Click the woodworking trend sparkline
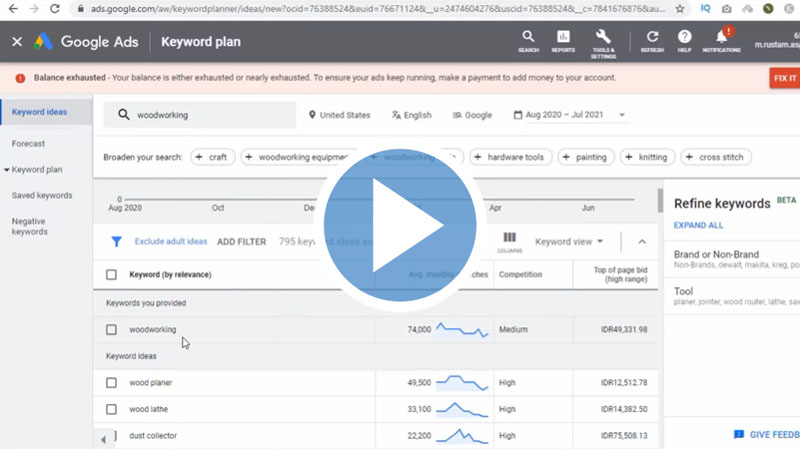 tap(462, 330)
